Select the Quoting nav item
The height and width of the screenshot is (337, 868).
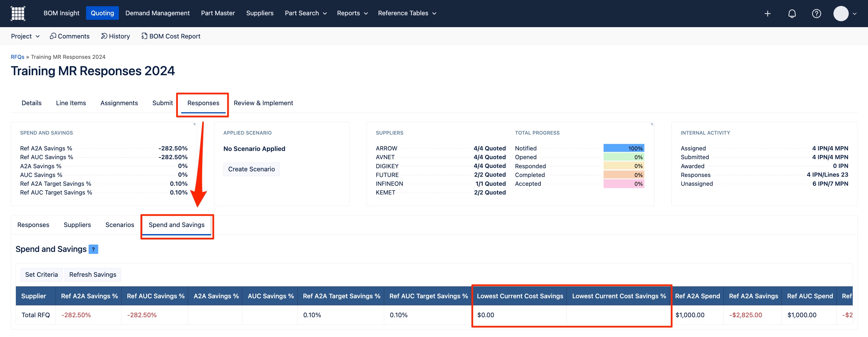(102, 13)
